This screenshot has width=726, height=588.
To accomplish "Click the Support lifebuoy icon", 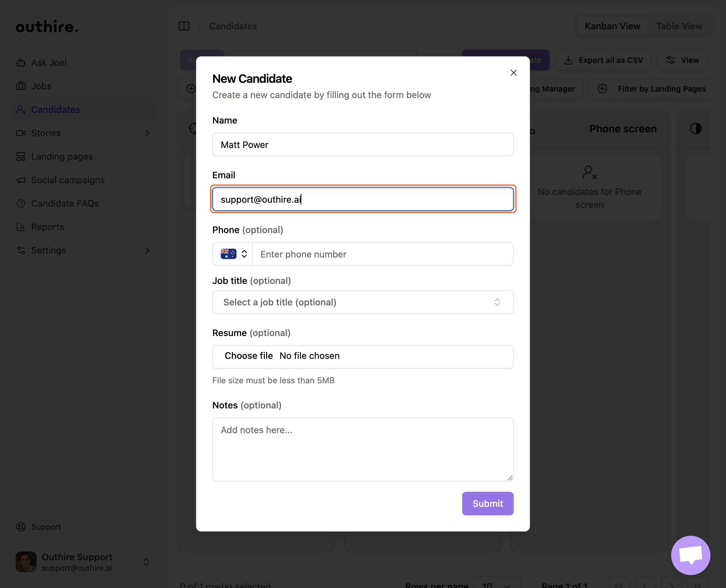I will [x=21, y=527].
